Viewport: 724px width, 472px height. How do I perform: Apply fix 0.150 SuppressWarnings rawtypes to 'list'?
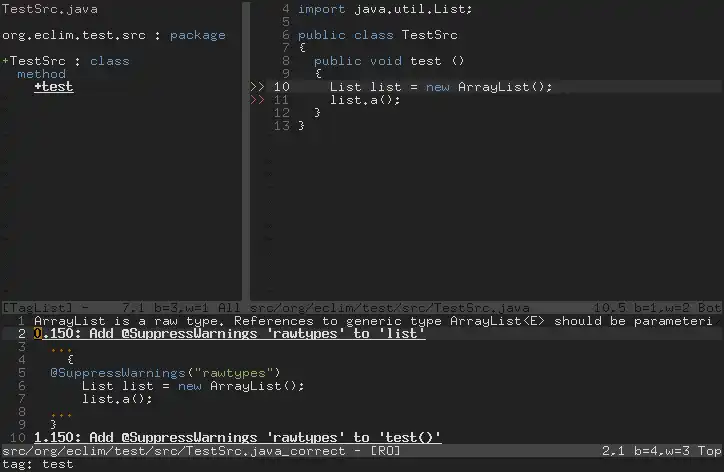(229, 333)
